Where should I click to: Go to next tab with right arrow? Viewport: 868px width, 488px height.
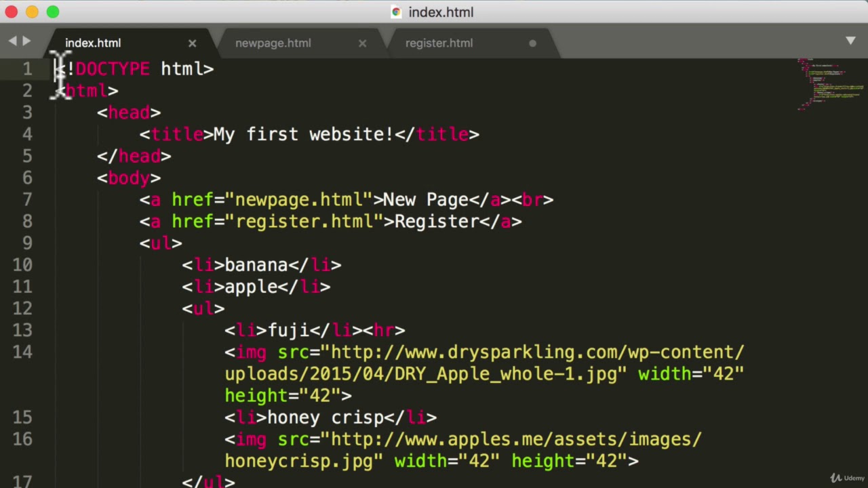point(26,41)
